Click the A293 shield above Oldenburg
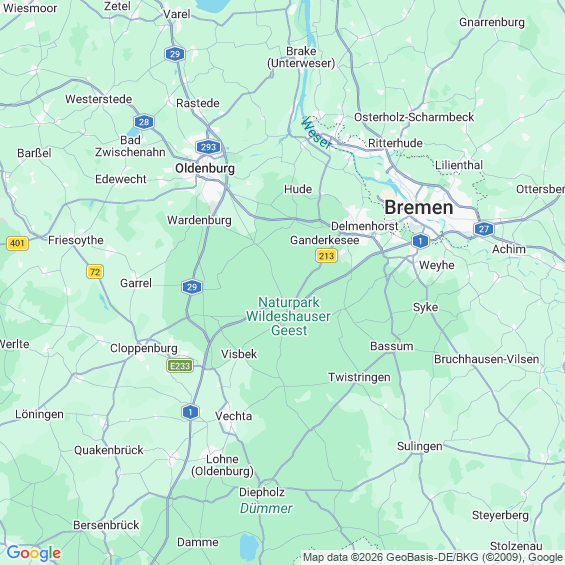The image size is (565, 565). pyautogui.click(x=208, y=147)
